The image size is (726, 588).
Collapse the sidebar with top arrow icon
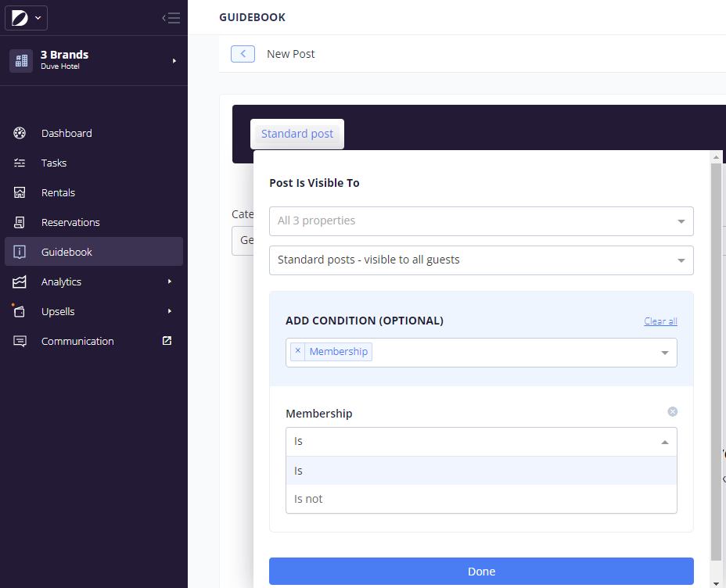(171, 18)
